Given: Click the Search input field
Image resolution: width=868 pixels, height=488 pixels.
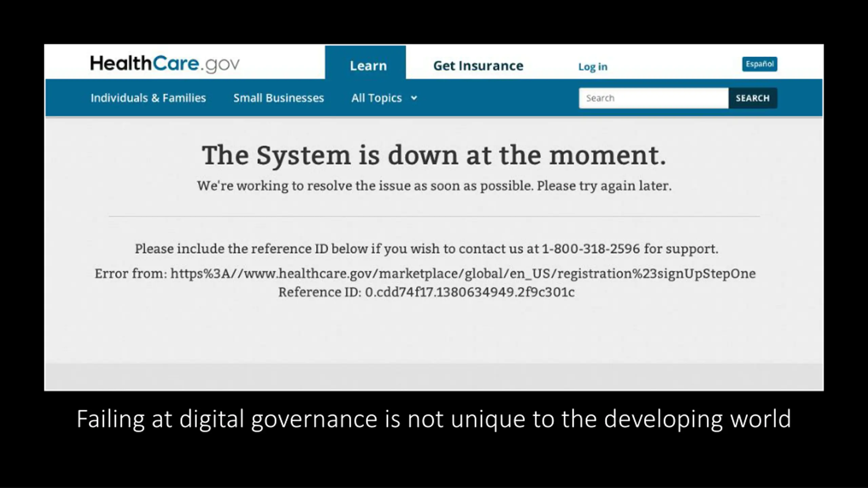Looking at the screenshot, I should click(654, 98).
